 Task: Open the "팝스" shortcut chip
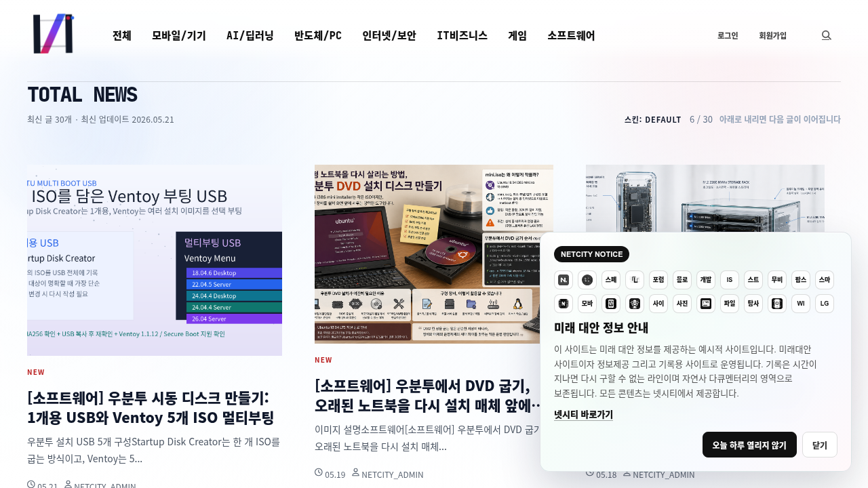tap(801, 280)
